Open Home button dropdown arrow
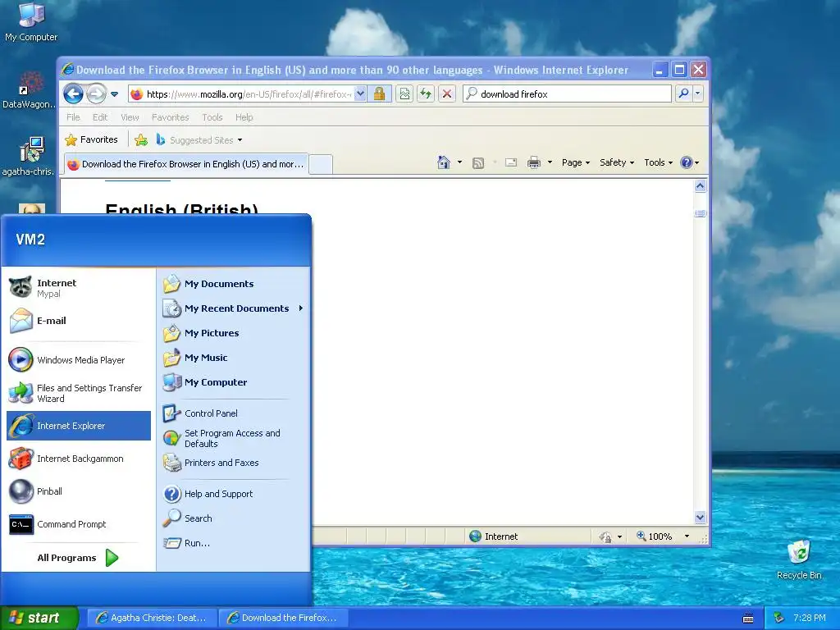The height and width of the screenshot is (630, 840). 459,162
